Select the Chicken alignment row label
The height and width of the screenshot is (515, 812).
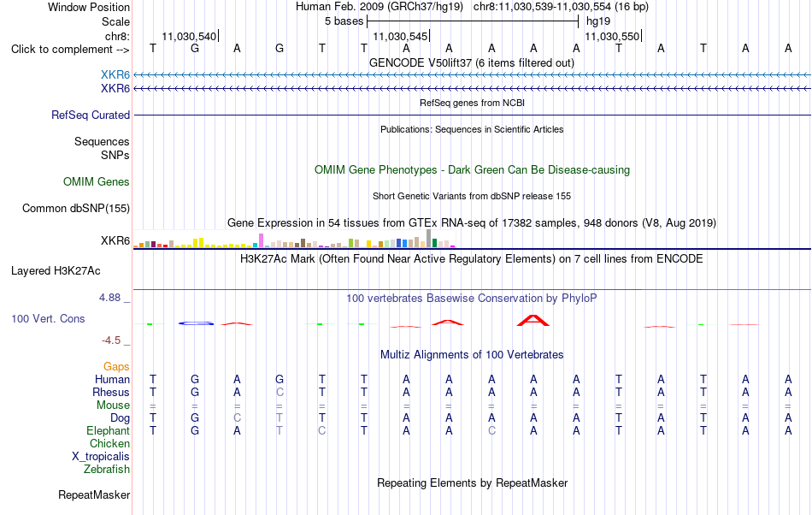tap(109, 443)
